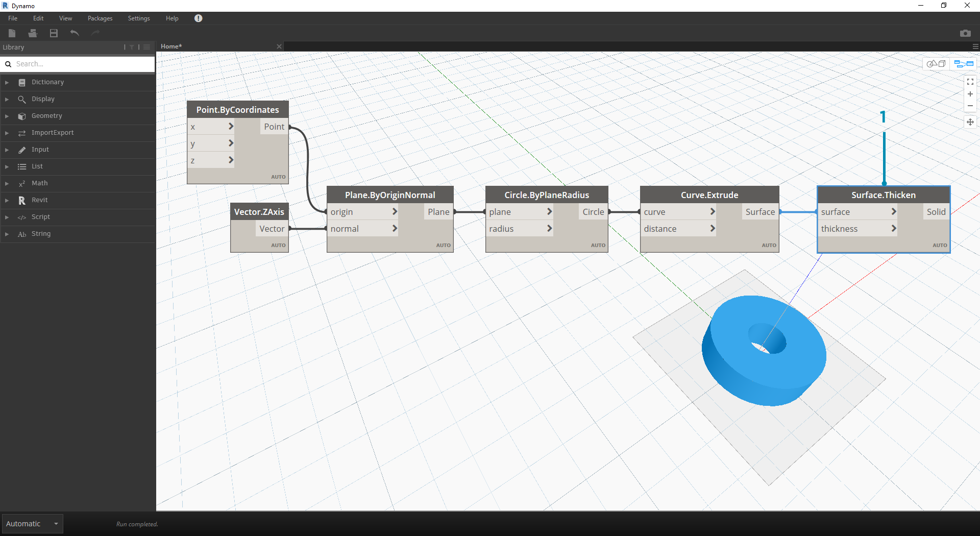Image resolution: width=980 pixels, height=536 pixels.
Task: Click the Save icon in toolbar
Action: [54, 33]
